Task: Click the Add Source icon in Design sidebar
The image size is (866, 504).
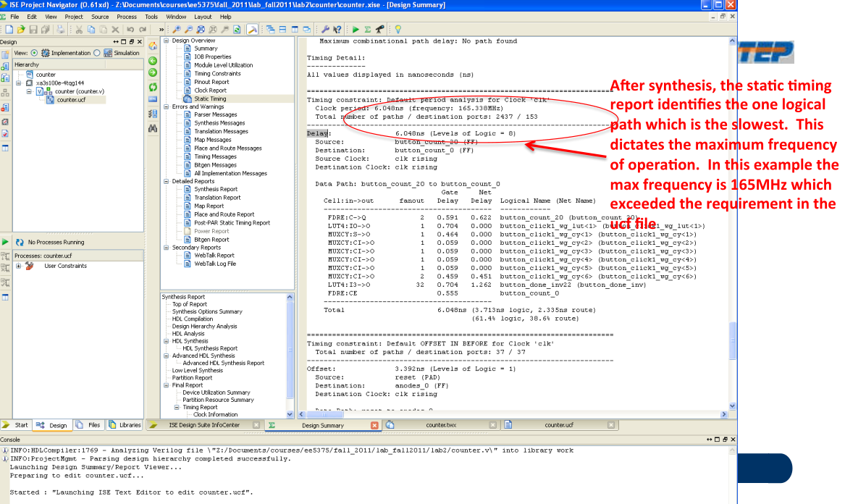Action: coord(5,66)
